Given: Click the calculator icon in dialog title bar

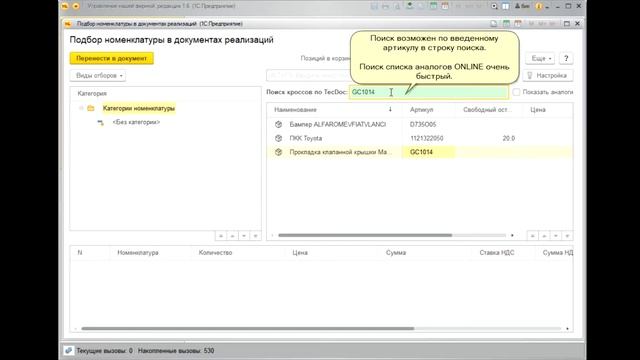Looking at the screenshot, I should point(506,24).
